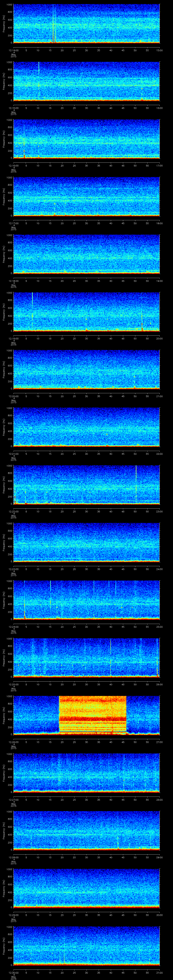Click the '29:00' end time label
173x980 pixels.
[x=160, y=857]
